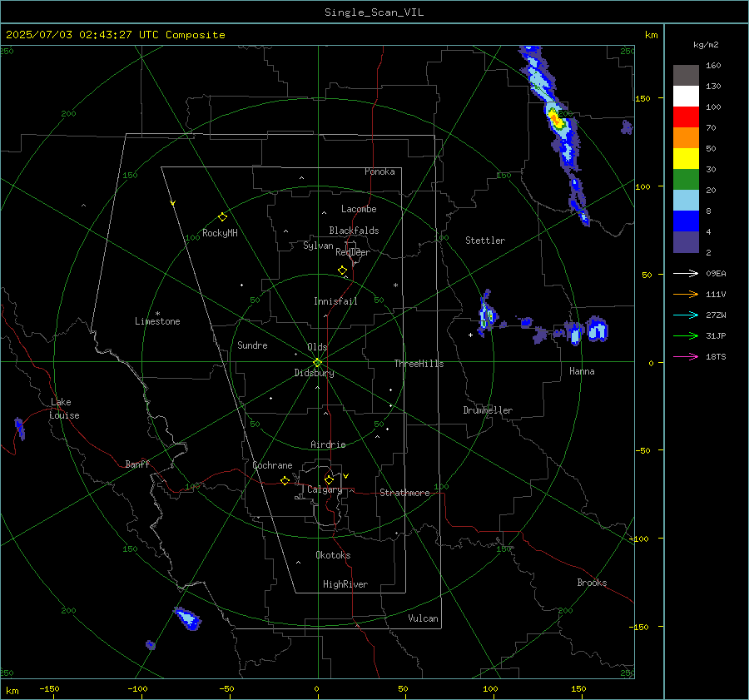Select the white 100-130 legend swatch
This screenshot has height=700, width=749.
[686, 96]
